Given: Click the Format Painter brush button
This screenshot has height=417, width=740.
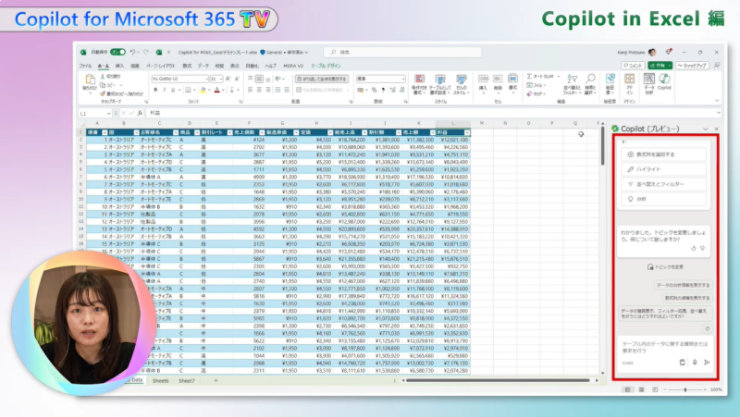Looking at the screenshot, I should click(x=122, y=93).
